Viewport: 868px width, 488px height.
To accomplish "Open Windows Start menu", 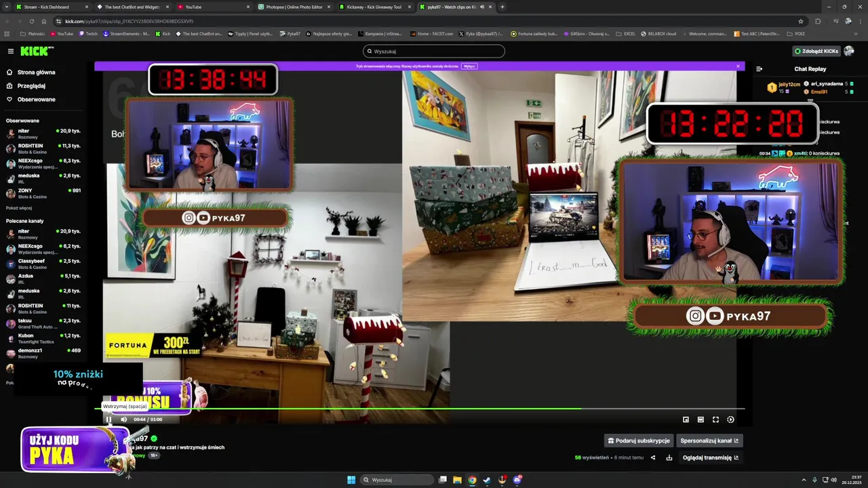I will coord(351,480).
